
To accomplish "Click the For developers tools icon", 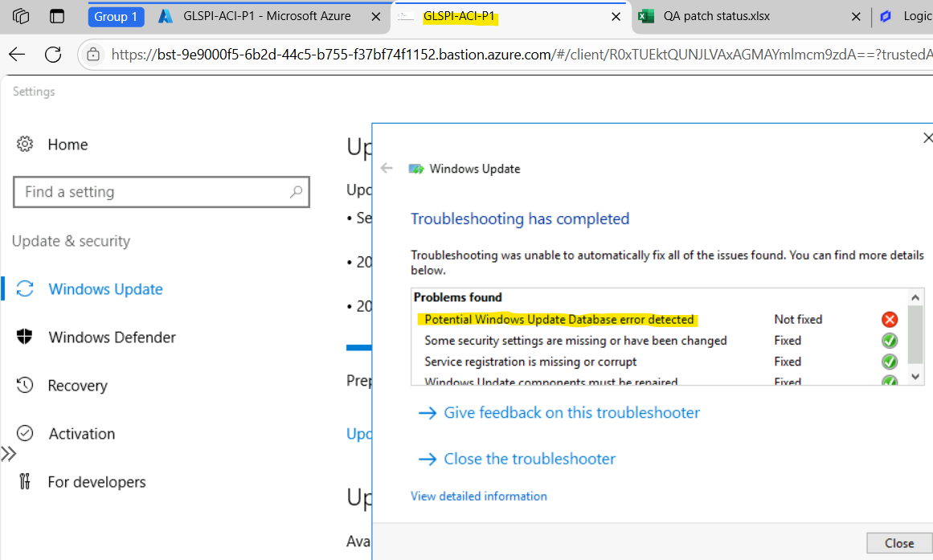I will click(x=25, y=481).
